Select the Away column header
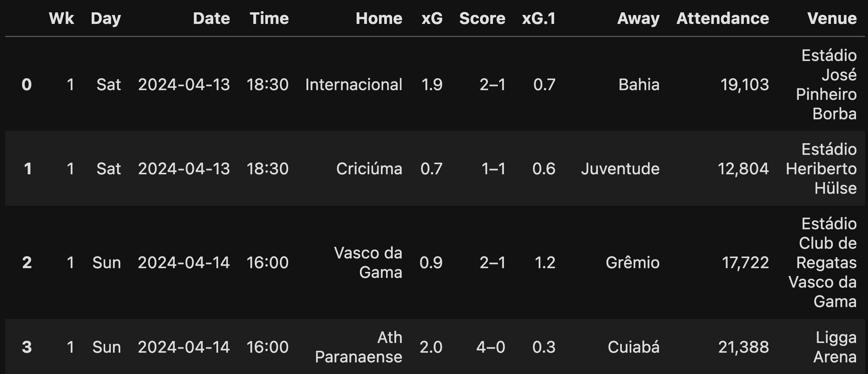868x374 pixels. pos(638,19)
